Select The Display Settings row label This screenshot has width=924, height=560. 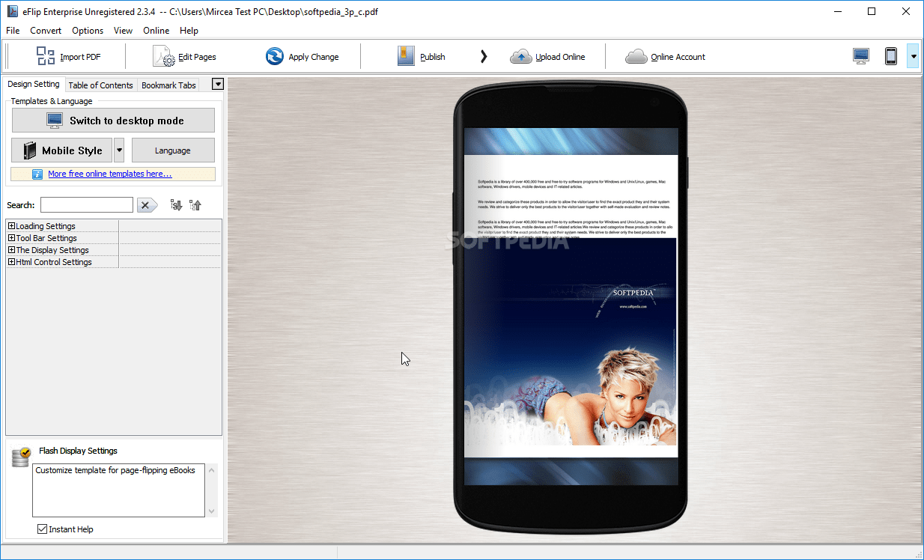click(x=52, y=250)
